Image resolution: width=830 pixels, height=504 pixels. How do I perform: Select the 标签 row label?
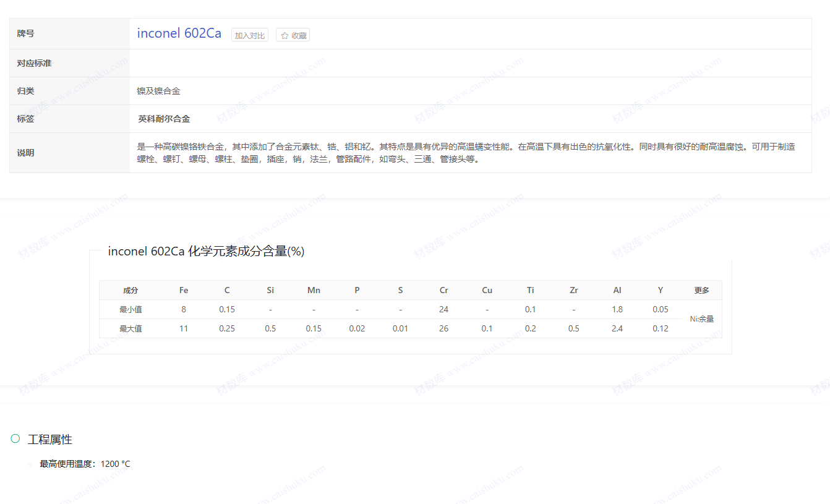[x=26, y=119]
